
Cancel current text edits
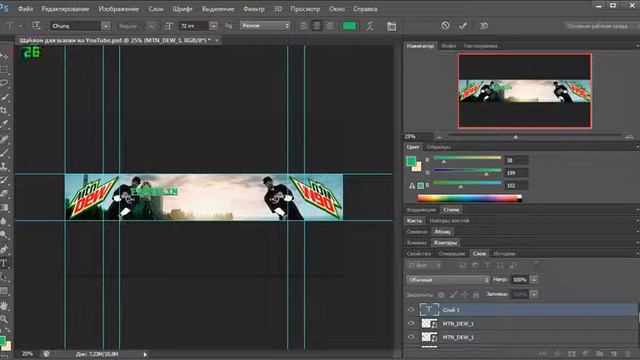(445, 26)
